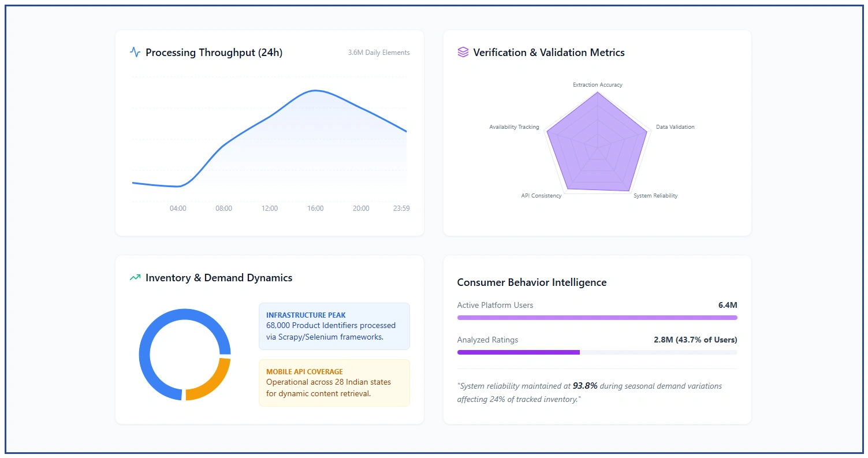
Task: Click the Consumer Behavior Intelligence heading
Action: (x=531, y=282)
